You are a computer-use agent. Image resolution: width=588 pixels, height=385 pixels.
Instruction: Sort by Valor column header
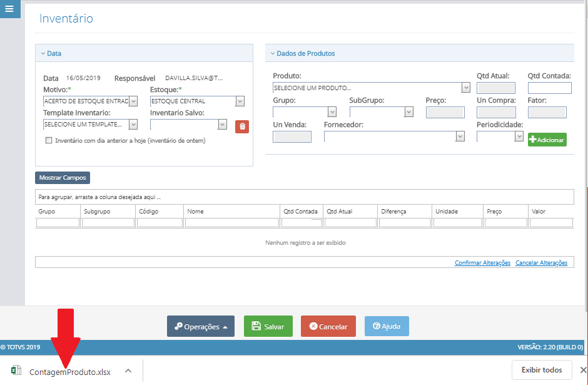pos(539,211)
